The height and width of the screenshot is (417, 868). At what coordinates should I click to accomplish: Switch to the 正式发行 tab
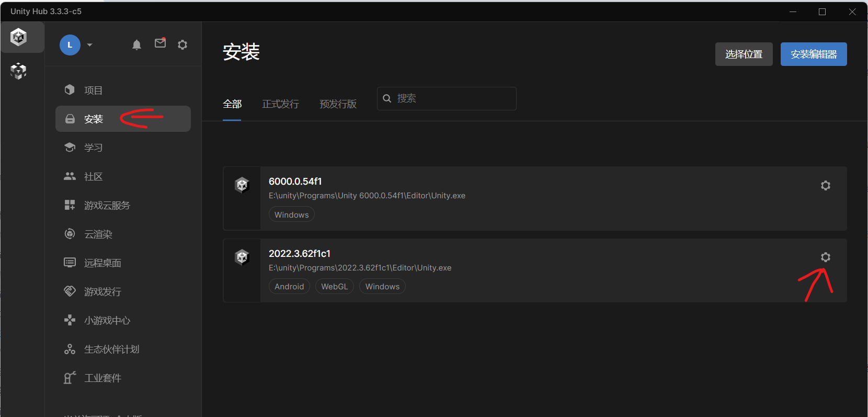click(x=280, y=104)
